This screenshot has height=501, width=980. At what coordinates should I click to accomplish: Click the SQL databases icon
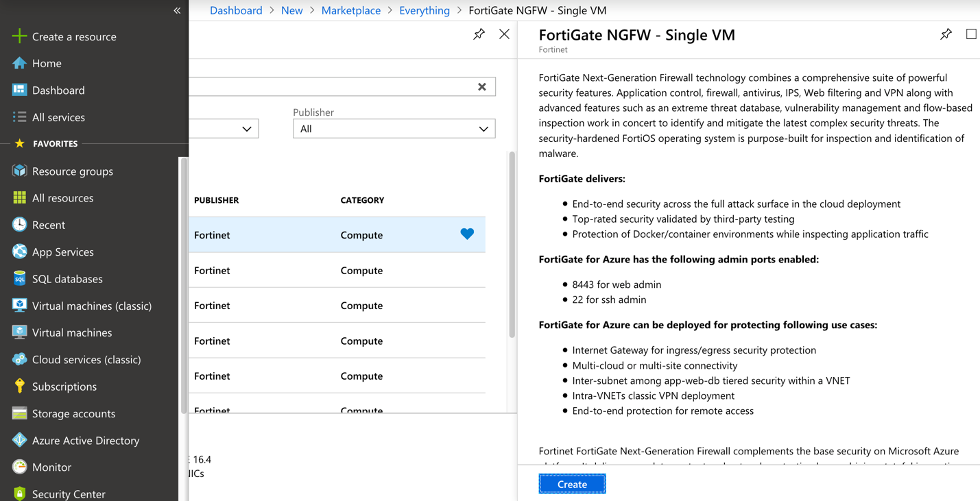(19, 278)
